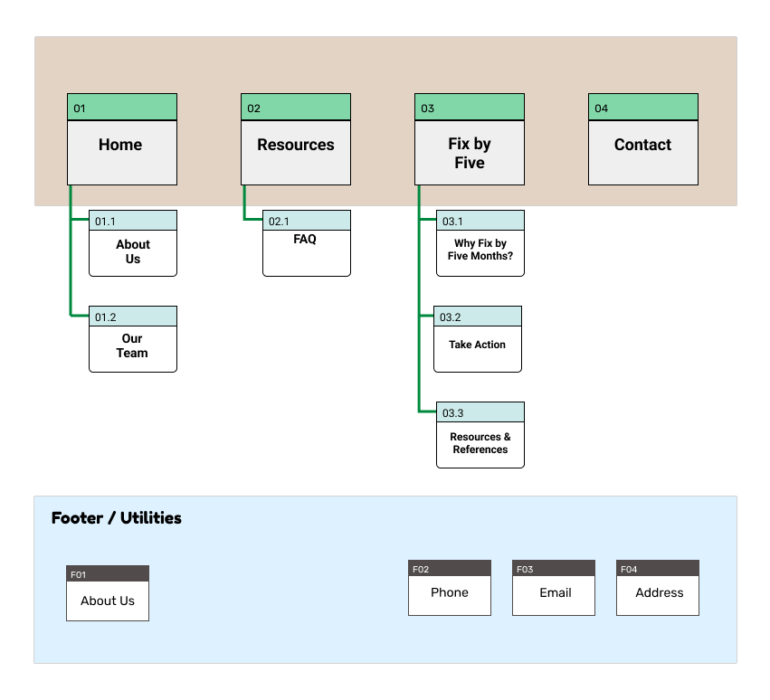Click the 01 number label header
This screenshot has width=770, height=700.
point(122,107)
